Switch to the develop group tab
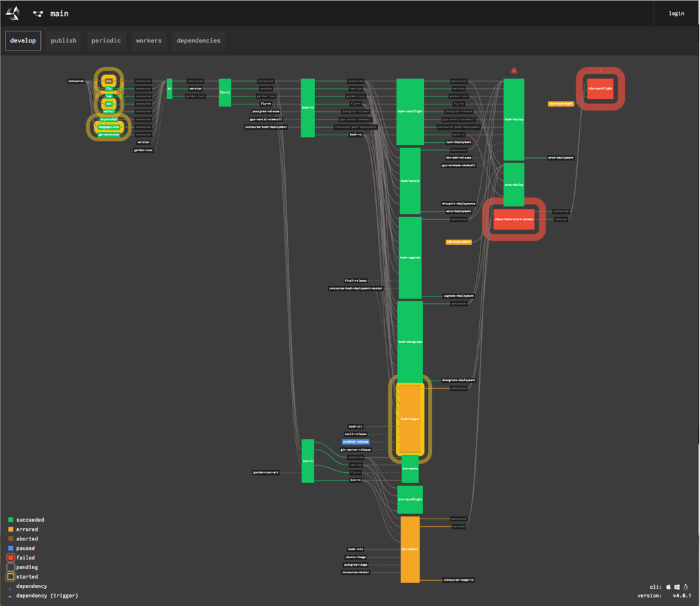Screen dimensions: 700x606 (x=23, y=40)
